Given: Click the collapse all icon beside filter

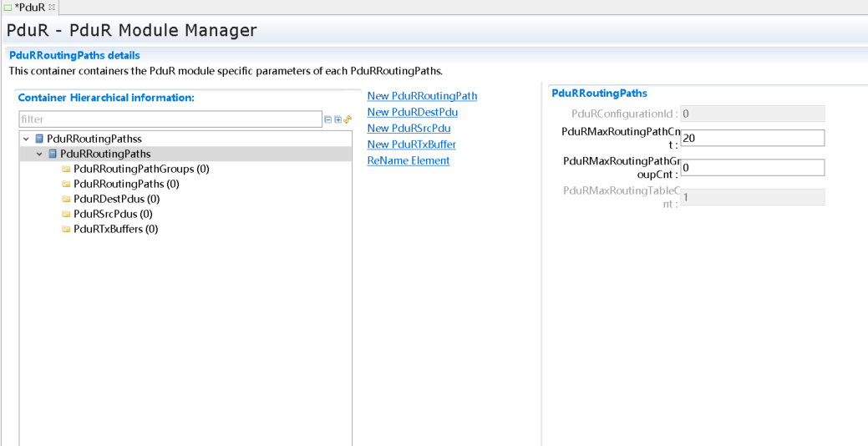Looking at the screenshot, I should tap(328, 119).
